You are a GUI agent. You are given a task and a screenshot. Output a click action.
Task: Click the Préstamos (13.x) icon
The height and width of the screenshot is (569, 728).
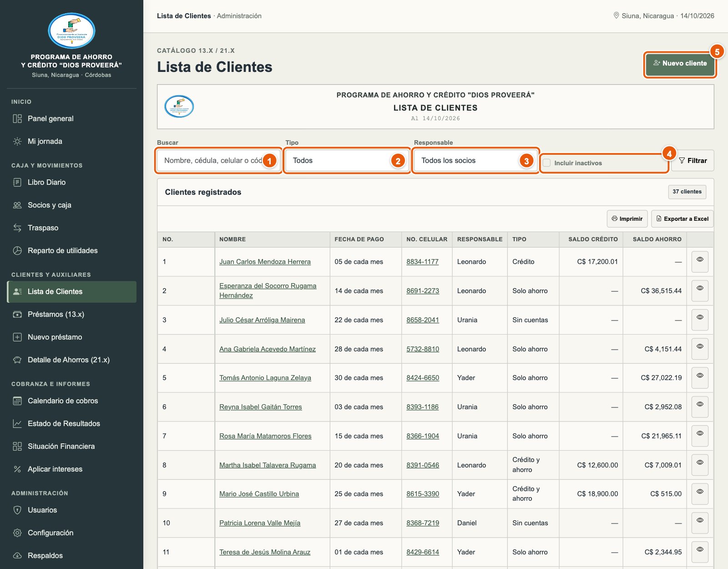coord(17,315)
